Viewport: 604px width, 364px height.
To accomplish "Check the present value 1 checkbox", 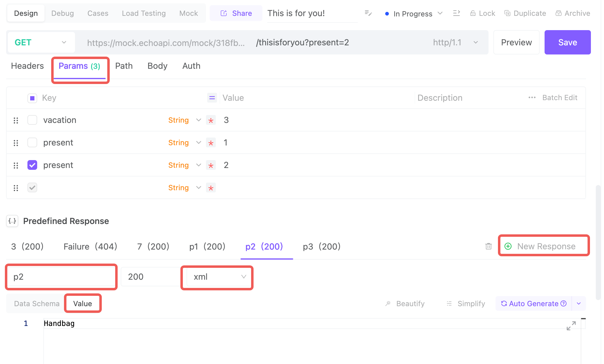I will pyautogui.click(x=32, y=142).
